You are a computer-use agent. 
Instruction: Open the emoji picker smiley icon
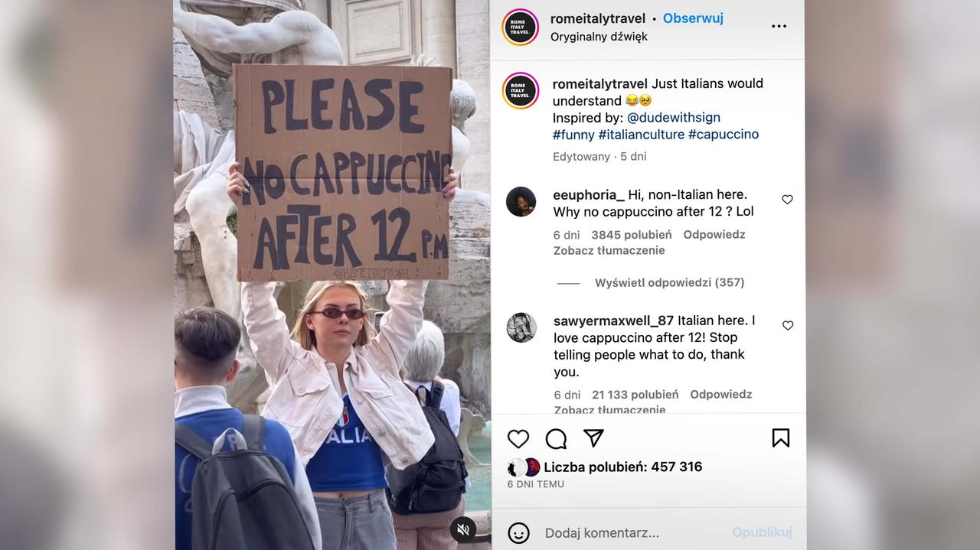click(518, 532)
